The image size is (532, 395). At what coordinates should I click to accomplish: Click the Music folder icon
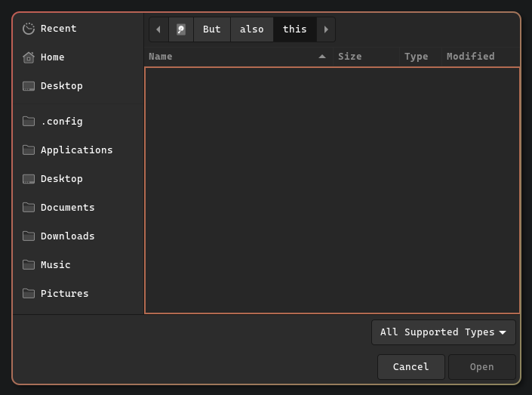[x=29, y=265]
